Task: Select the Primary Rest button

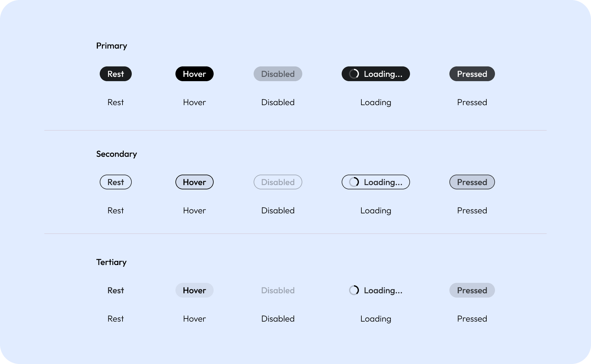Action: (115, 74)
